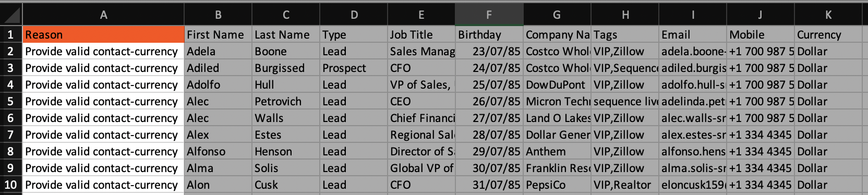
Task: Select the birthday cell 28/07/85
Action: point(489,135)
